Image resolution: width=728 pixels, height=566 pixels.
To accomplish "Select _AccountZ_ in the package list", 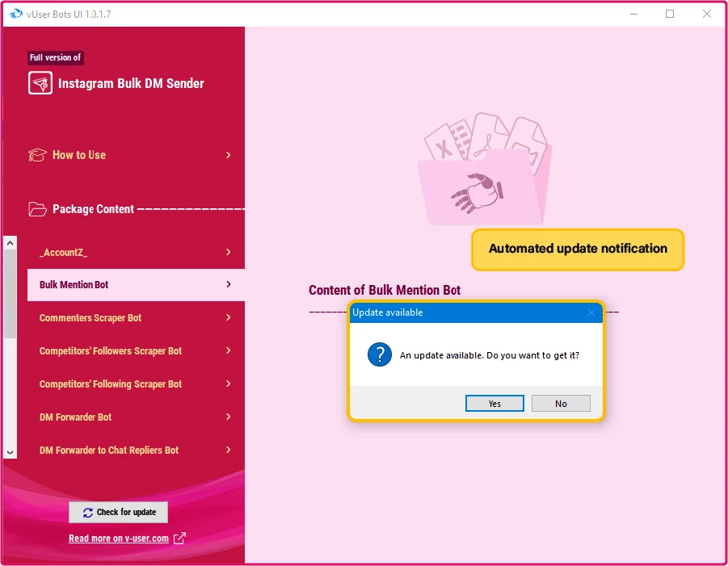I will click(x=136, y=252).
